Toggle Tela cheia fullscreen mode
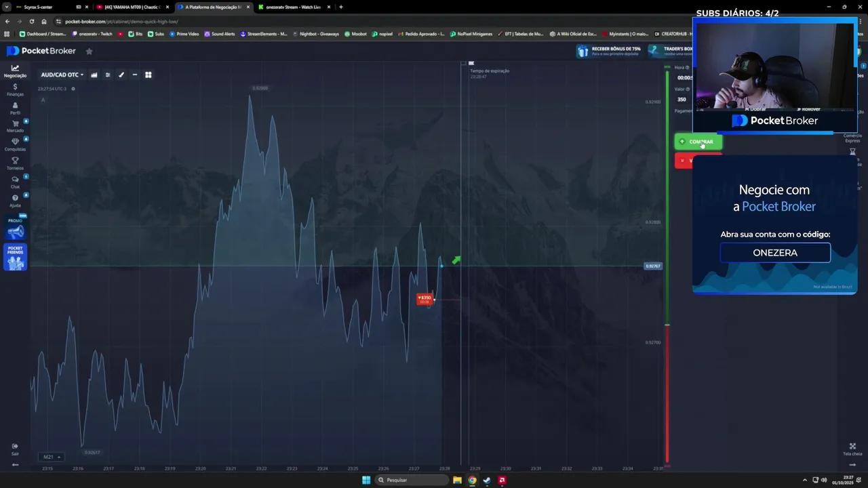The height and width of the screenshot is (488, 868). point(852,449)
